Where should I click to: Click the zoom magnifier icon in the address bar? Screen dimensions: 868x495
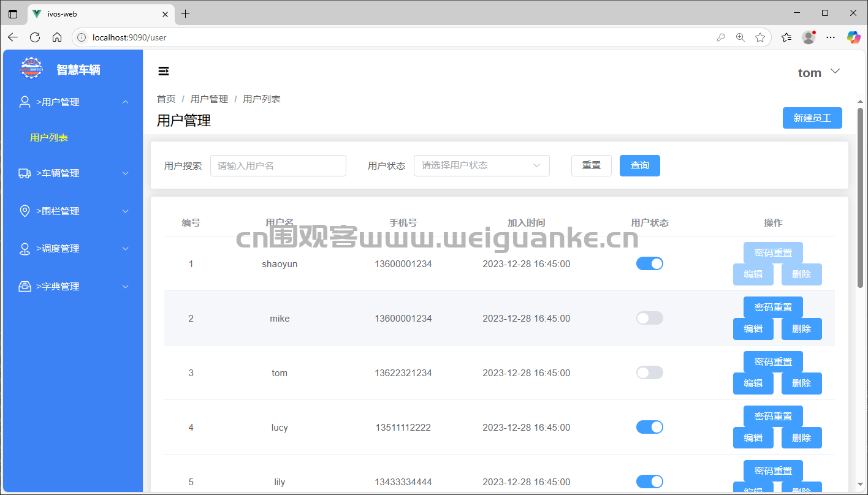click(x=740, y=37)
